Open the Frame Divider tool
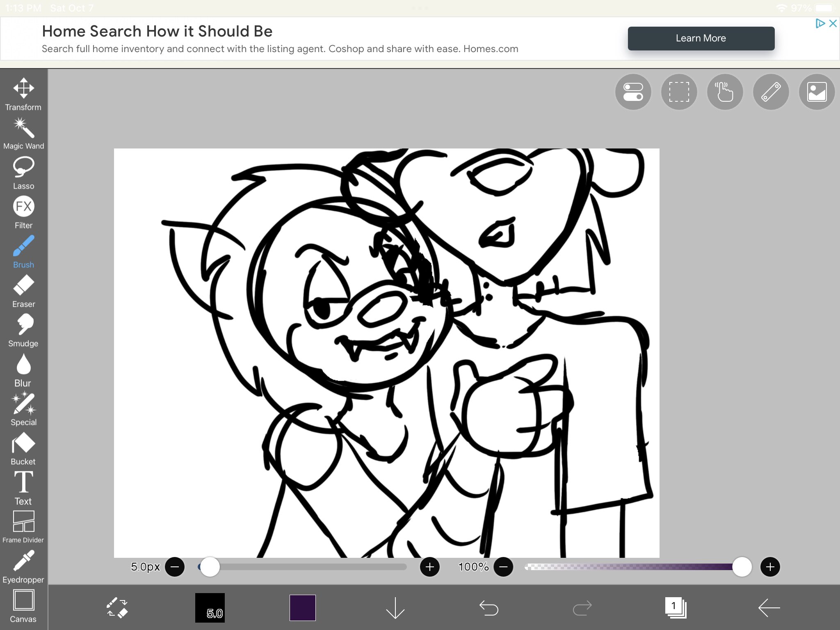 click(x=23, y=527)
